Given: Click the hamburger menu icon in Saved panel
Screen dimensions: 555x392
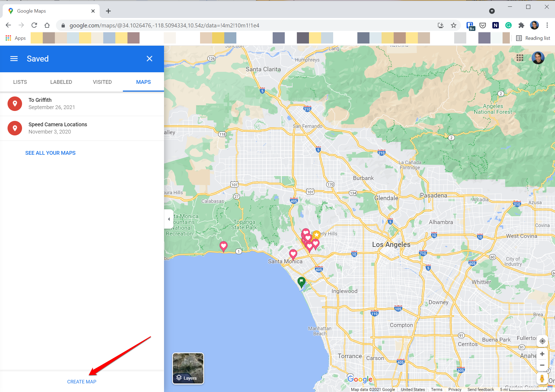Looking at the screenshot, I should click(x=14, y=59).
